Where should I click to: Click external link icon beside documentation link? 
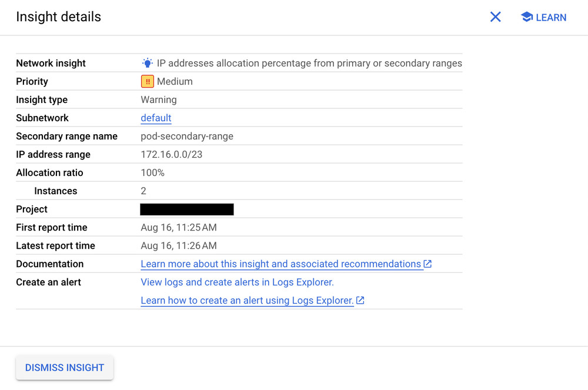427,264
